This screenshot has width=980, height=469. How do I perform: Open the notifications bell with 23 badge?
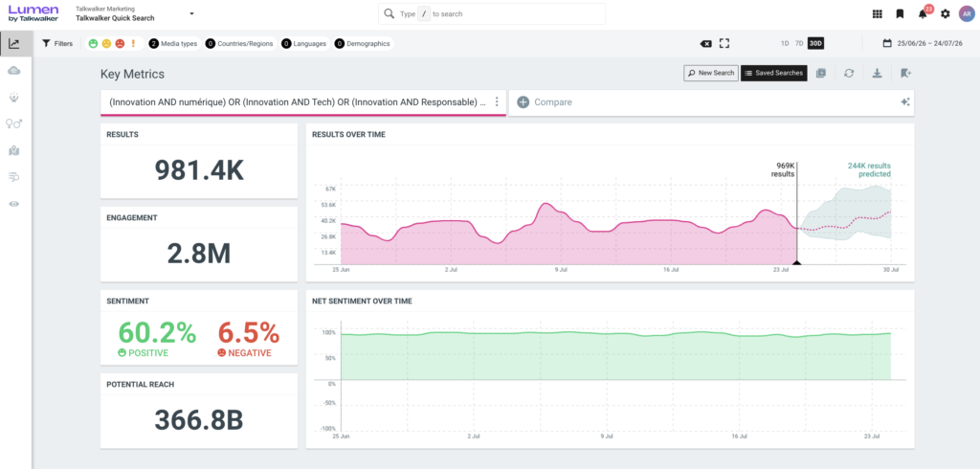[x=924, y=12]
